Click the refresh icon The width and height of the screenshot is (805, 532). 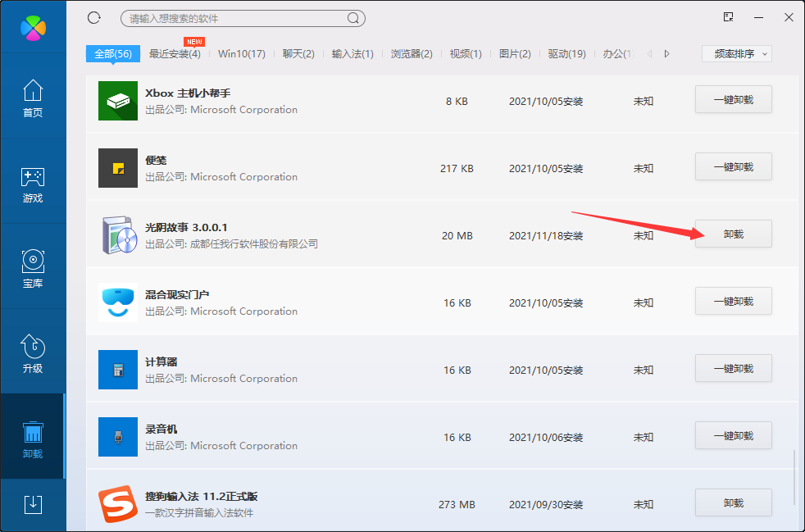[x=94, y=18]
